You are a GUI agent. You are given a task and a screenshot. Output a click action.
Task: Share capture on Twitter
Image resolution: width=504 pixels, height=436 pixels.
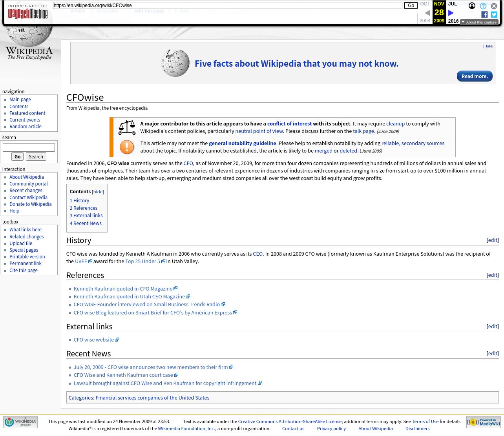494,15
